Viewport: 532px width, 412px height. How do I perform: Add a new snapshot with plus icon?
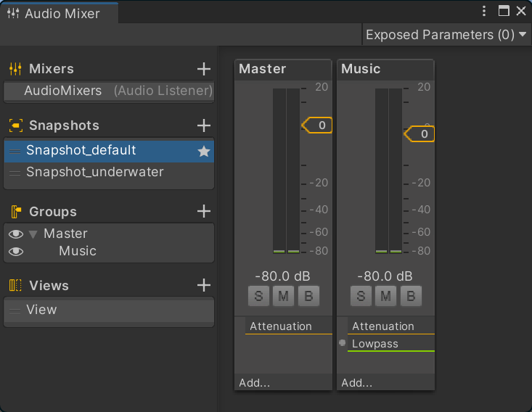204,125
